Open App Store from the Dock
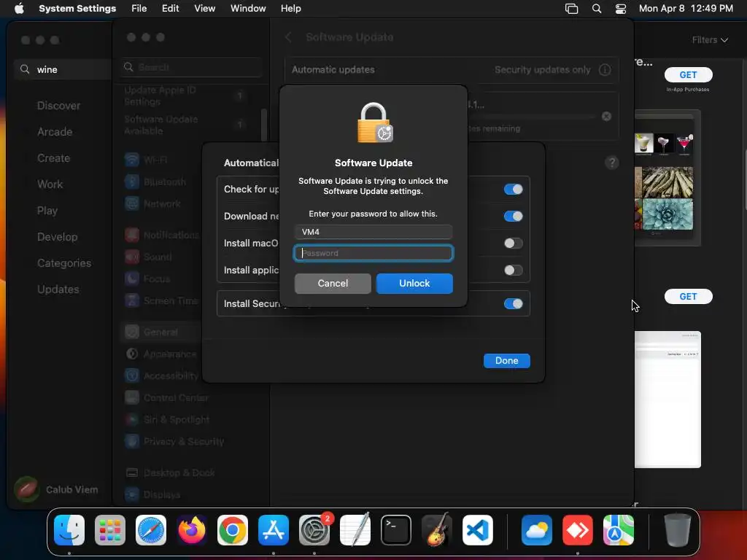Screen dimensions: 747x560 point(274,530)
